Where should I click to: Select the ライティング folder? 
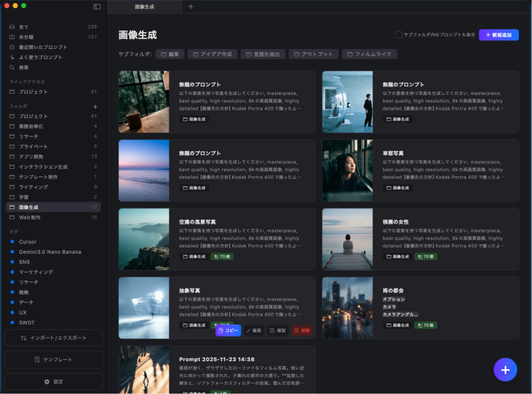53,187
